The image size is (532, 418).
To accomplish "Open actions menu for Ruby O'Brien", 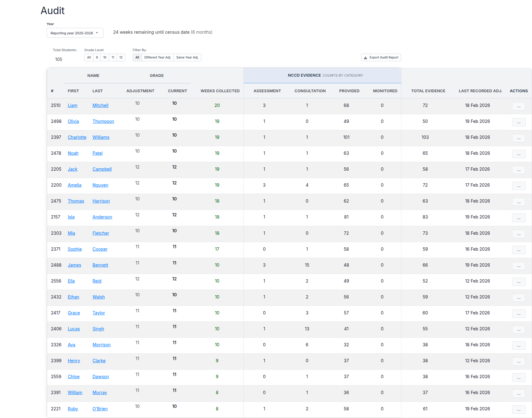I will [519, 410].
